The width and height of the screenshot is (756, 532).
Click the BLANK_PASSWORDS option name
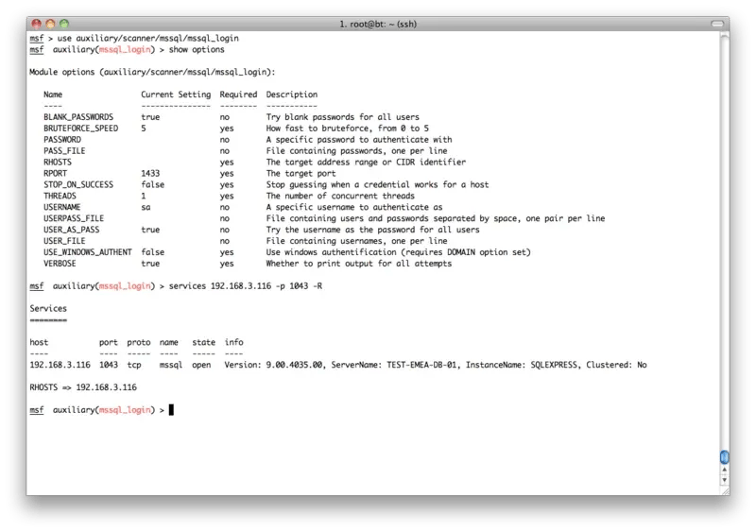click(x=78, y=117)
